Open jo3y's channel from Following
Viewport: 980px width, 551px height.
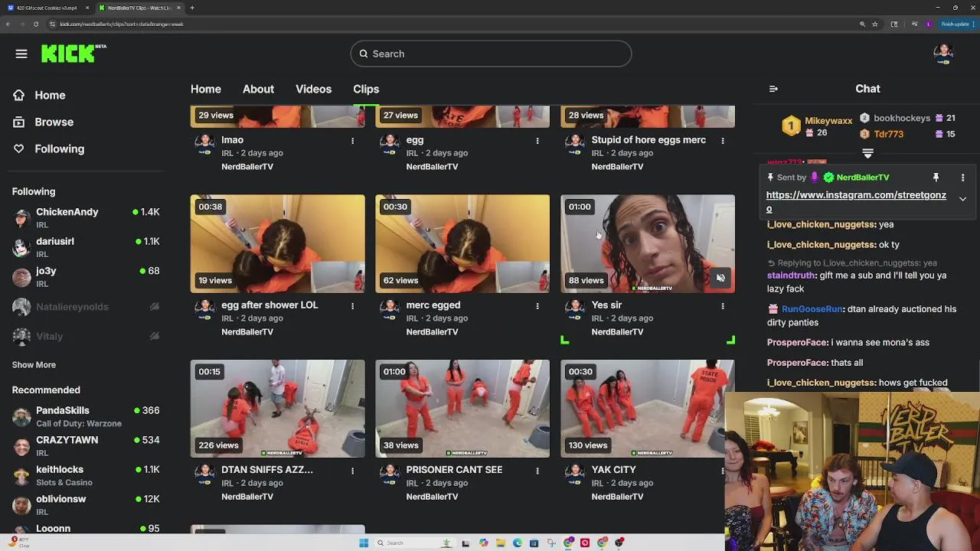pos(87,276)
